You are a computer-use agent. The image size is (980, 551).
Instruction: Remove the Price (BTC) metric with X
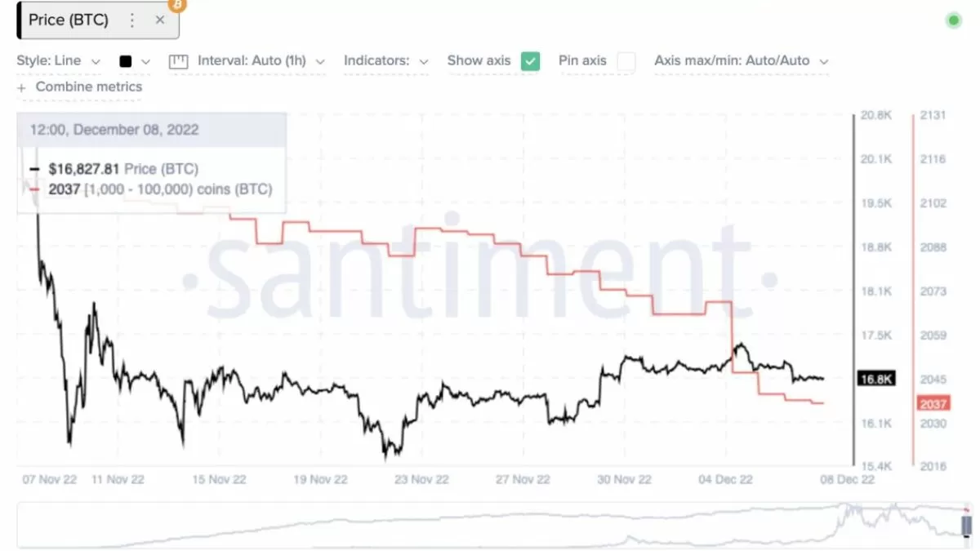coord(160,20)
